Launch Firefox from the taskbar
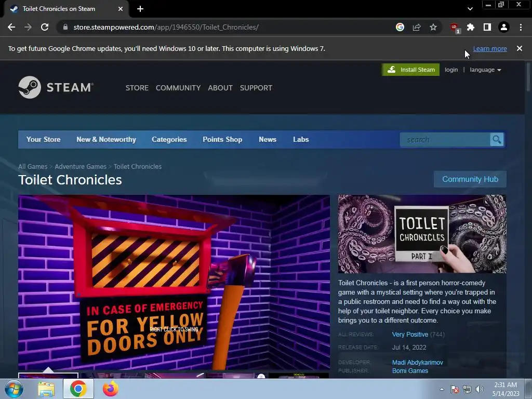The image size is (532, 399). tap(111, 389)
